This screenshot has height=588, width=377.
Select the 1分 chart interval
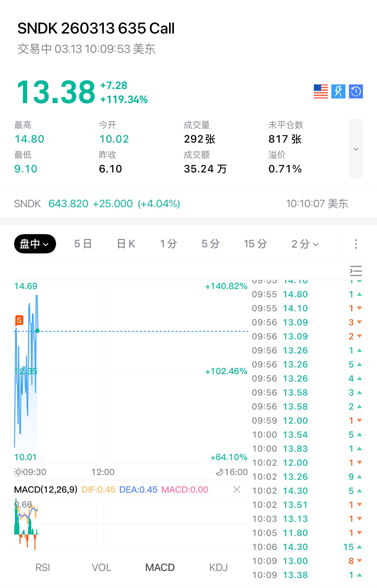[x=169, y=244]
